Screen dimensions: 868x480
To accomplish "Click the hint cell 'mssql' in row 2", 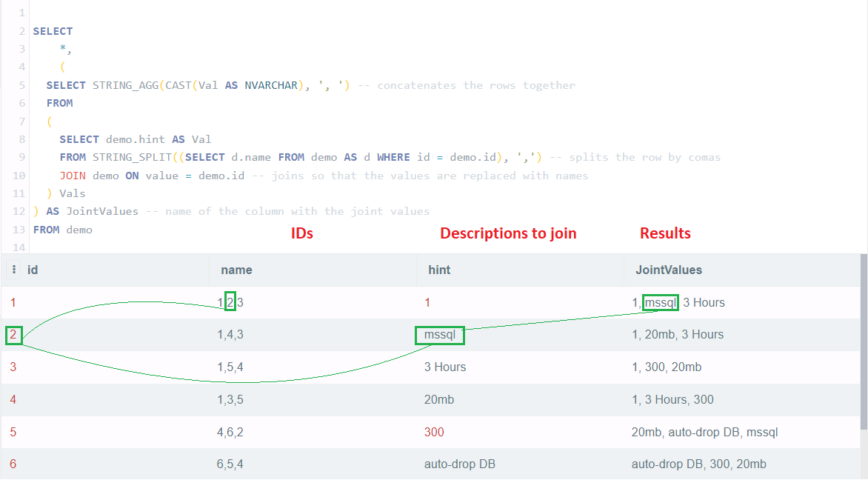I will [439, 334].
